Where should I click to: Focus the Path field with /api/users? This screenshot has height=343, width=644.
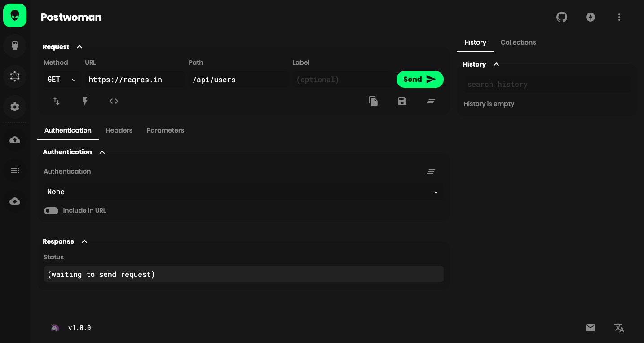coord(238,80)
